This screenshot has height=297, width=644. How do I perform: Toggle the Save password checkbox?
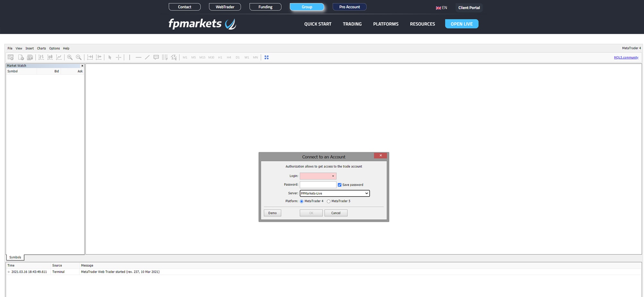pyautogui.click(x=339, y=185)
